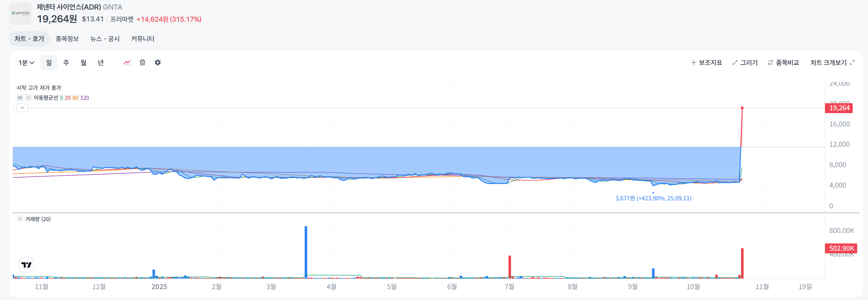Collapse the indicator legend chevron
The width and height of the screenshot is (868, 300).
22,108
